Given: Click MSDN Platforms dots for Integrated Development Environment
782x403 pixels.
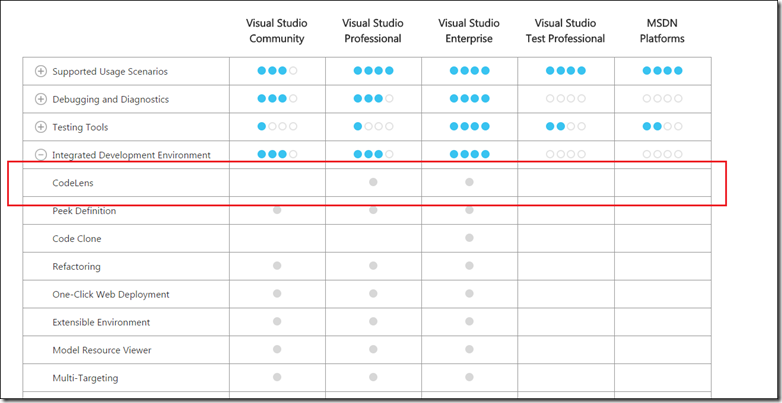Looking at the screenshot, I should click(663, 155).
